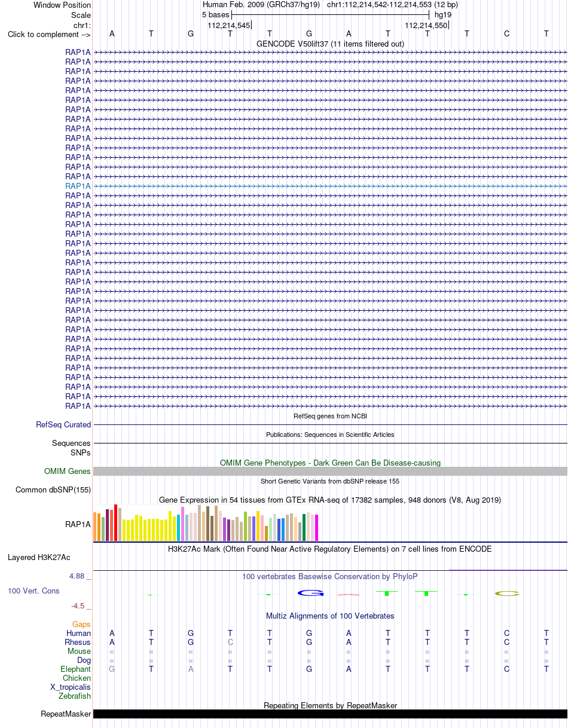The image size is (568, 728).
Task: Click the light C mismatch in the Rhesus row
Action: [x=230, y=643]
